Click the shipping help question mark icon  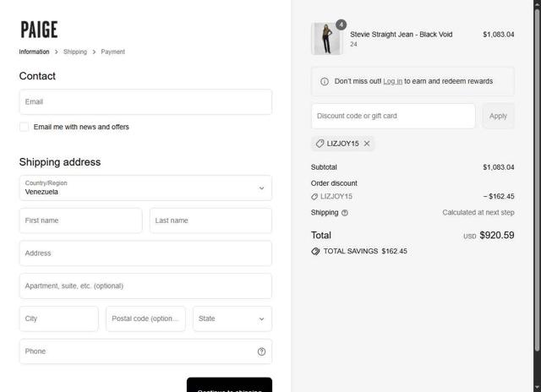[x=344, y=213]
